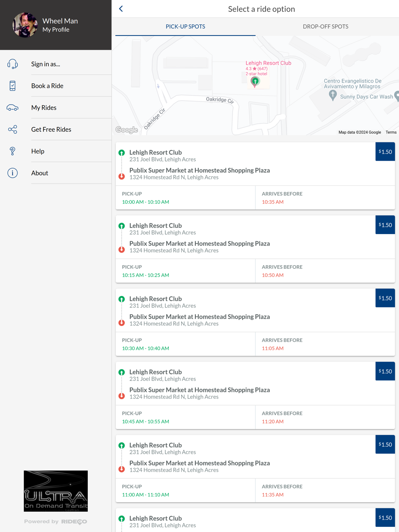Screen dimensions: 399x532
Task: Open About in the sidebar
Action: pos(56,173)
